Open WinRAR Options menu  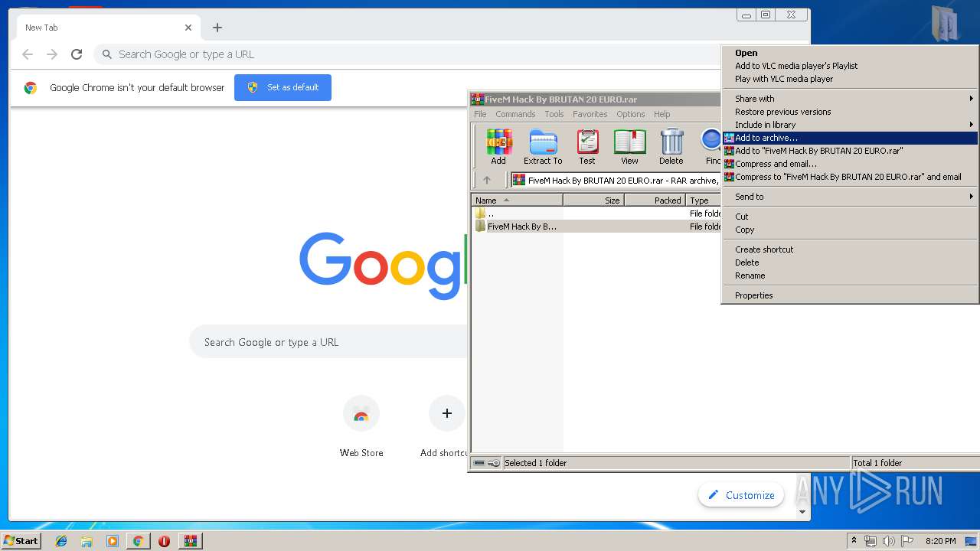click(631, 114)
